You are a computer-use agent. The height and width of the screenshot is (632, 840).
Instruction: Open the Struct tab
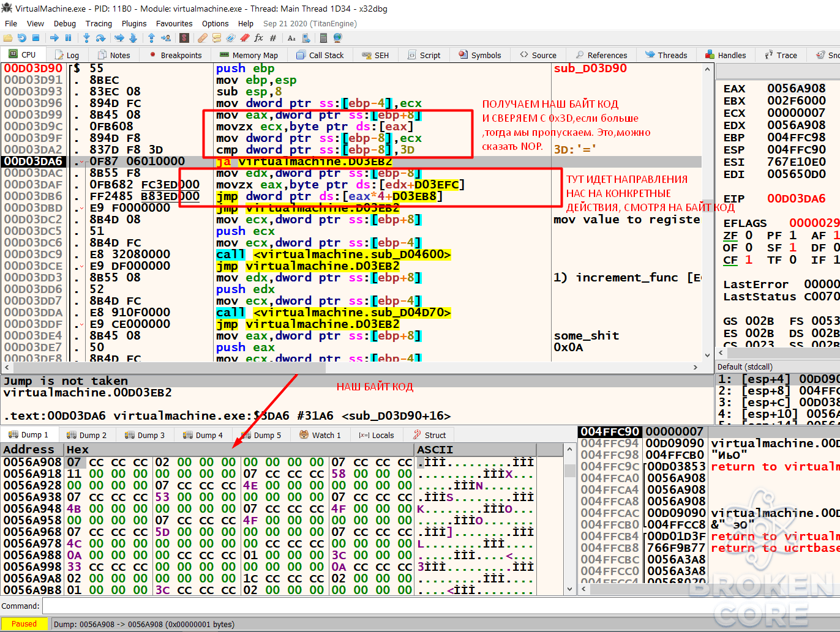(429, 435)
